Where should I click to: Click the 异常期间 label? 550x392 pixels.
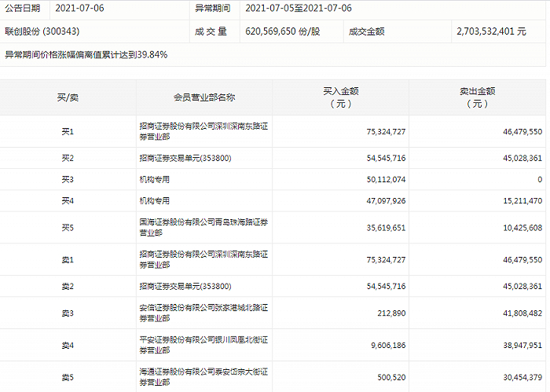[x=213, y=9]
